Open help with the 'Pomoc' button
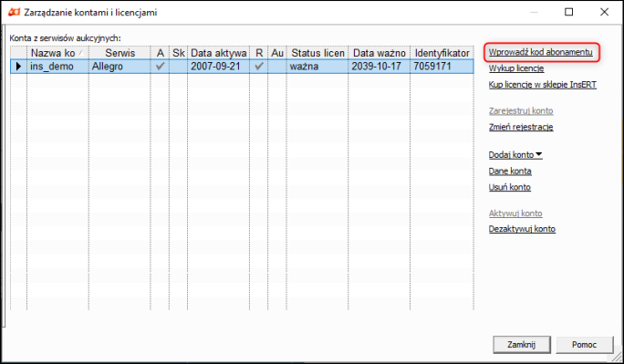This screenshot has width=624, height=364. point(584,345)
